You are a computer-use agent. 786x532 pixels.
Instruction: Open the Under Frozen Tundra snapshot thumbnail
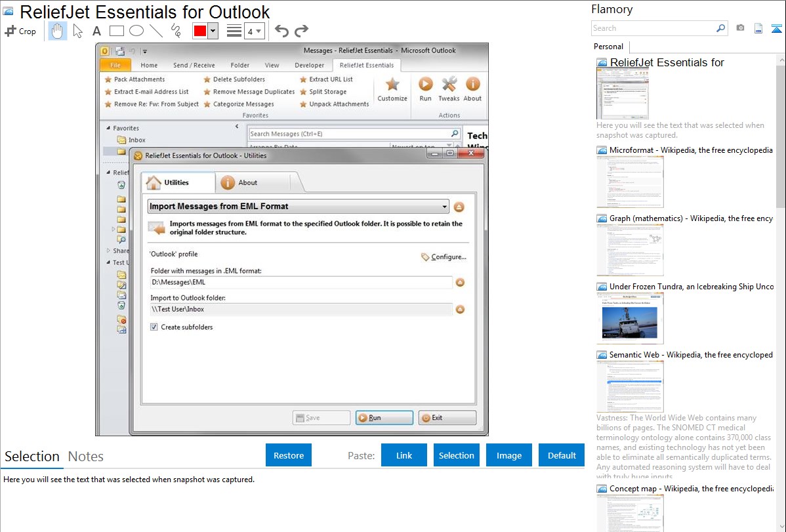coord(630,318)
